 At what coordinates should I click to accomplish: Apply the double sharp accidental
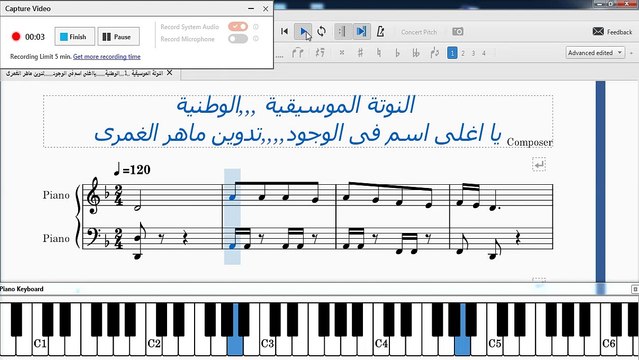342,53
